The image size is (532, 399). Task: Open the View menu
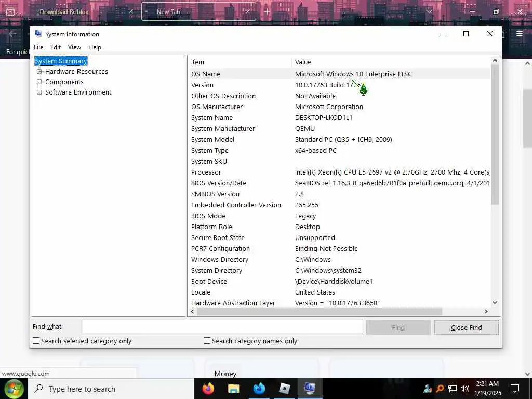[74, 47]
